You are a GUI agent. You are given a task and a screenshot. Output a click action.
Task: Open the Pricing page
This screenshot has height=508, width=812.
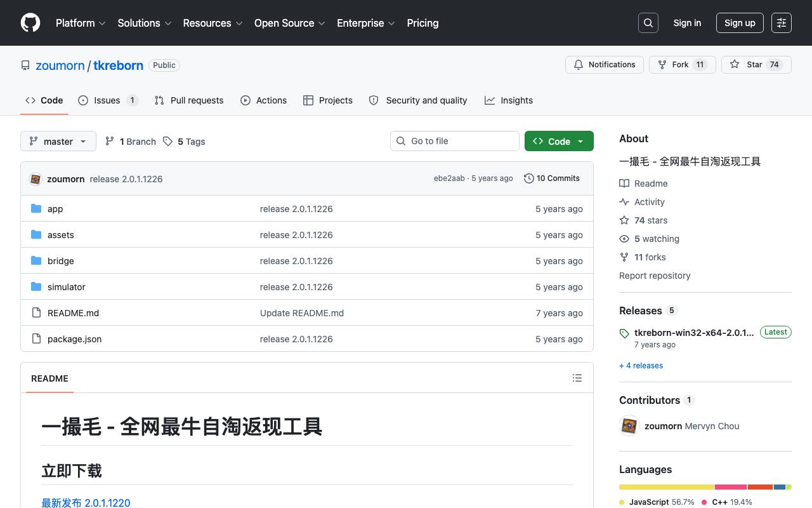(422, 23)
